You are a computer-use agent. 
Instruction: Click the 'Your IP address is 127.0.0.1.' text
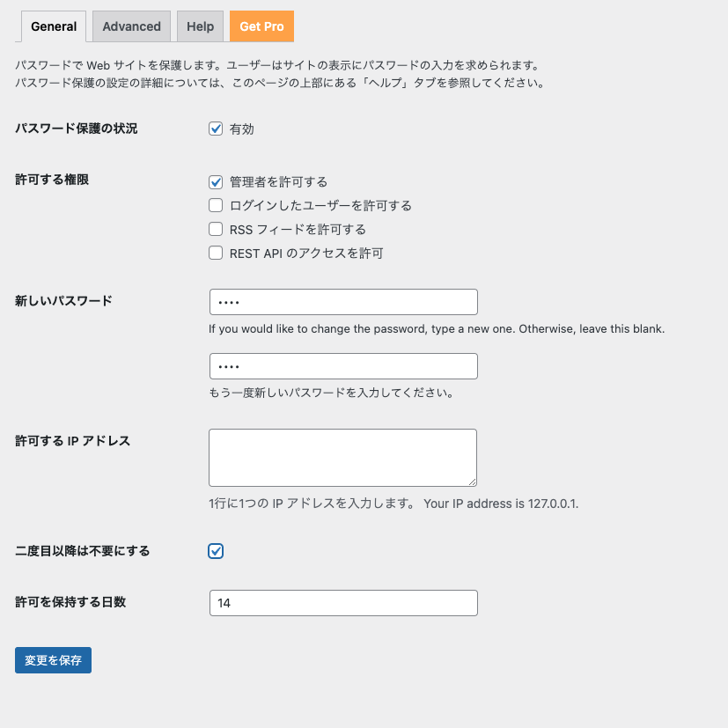tap(501, 504)
